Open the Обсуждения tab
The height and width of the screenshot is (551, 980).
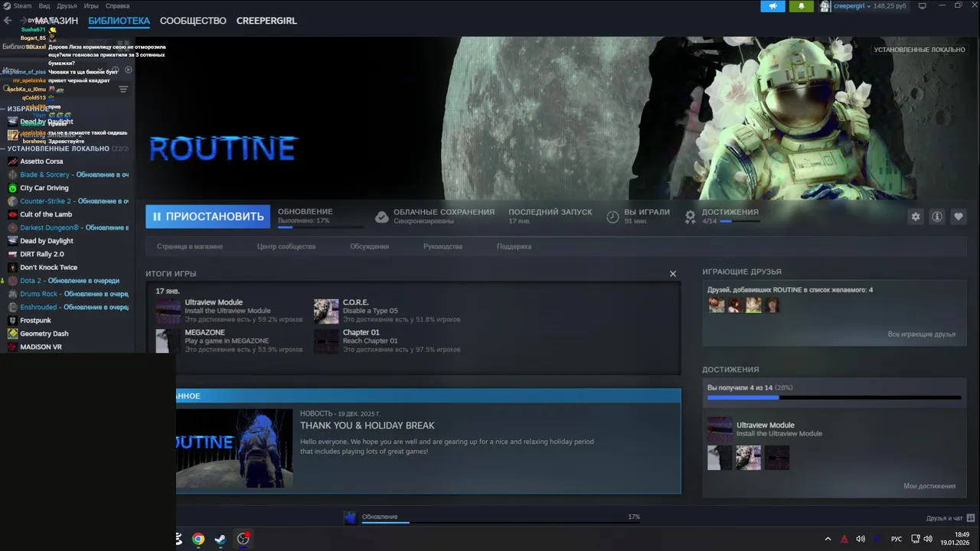click(x=369, y=246)
